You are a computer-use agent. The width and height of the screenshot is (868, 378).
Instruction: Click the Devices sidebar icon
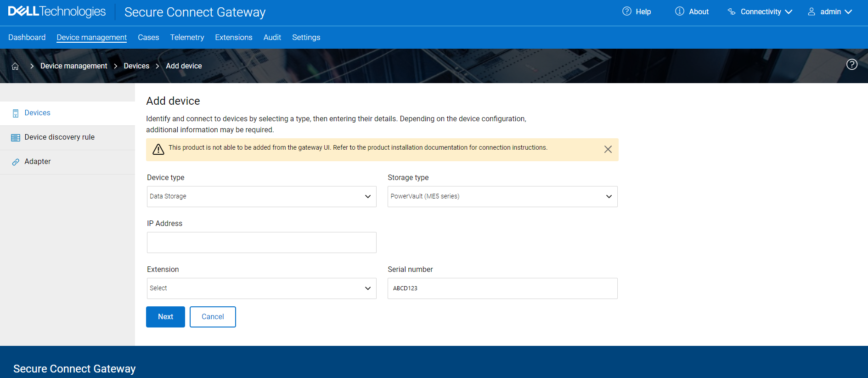16,113
